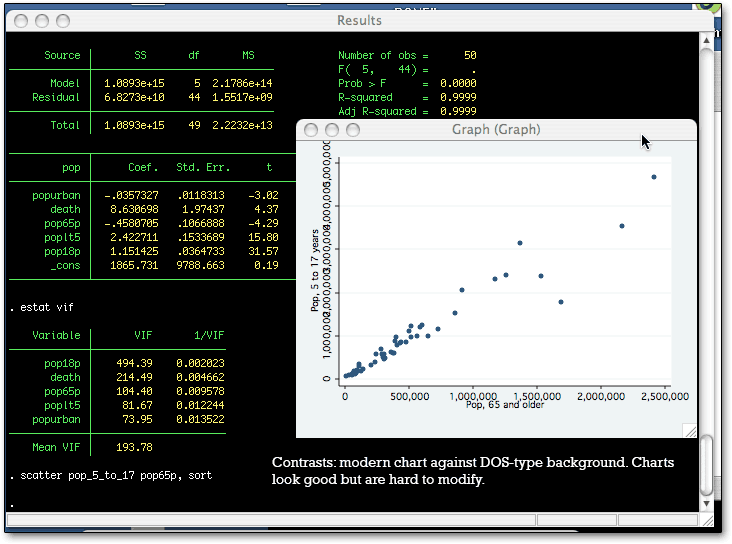This screenshot has width=732, height=544.
Task: Select the pop18p coefficient 1.151425
Action: 134,251
